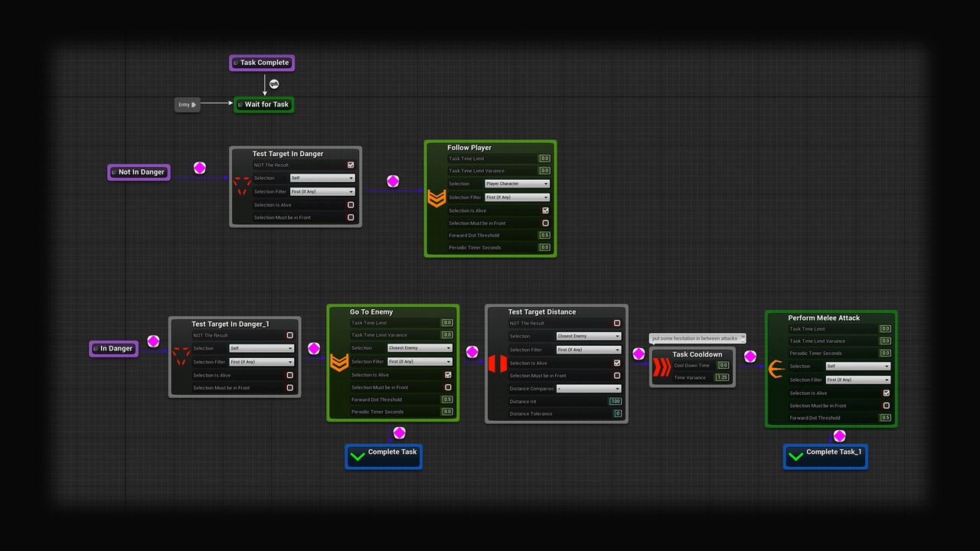Toggle Selection Is Alive on Follow Player

(545, 210)
